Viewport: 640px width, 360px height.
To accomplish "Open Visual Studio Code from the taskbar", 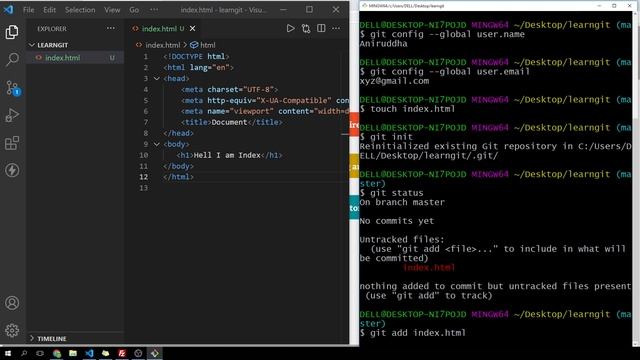I will [x=89, y=353].
